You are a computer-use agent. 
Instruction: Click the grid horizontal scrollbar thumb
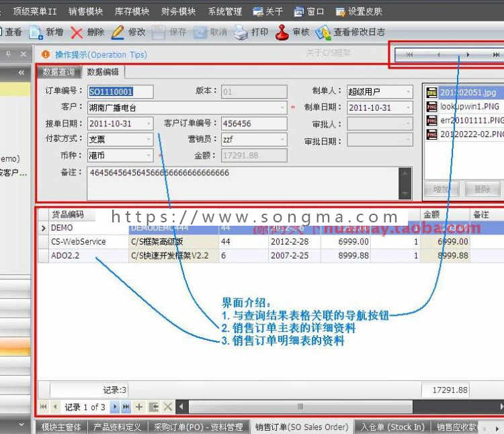tap(300, 406)
